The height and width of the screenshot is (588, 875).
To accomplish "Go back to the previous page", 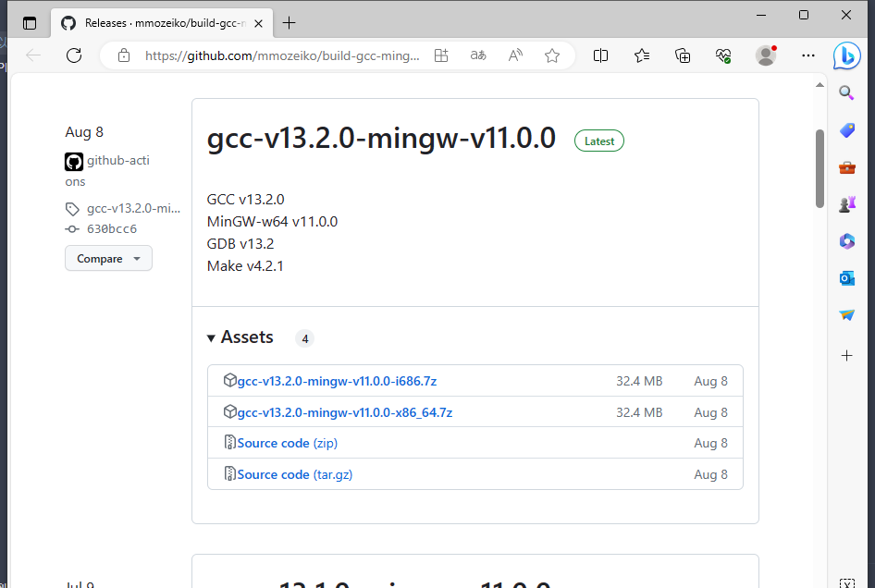I will point(33,55).
